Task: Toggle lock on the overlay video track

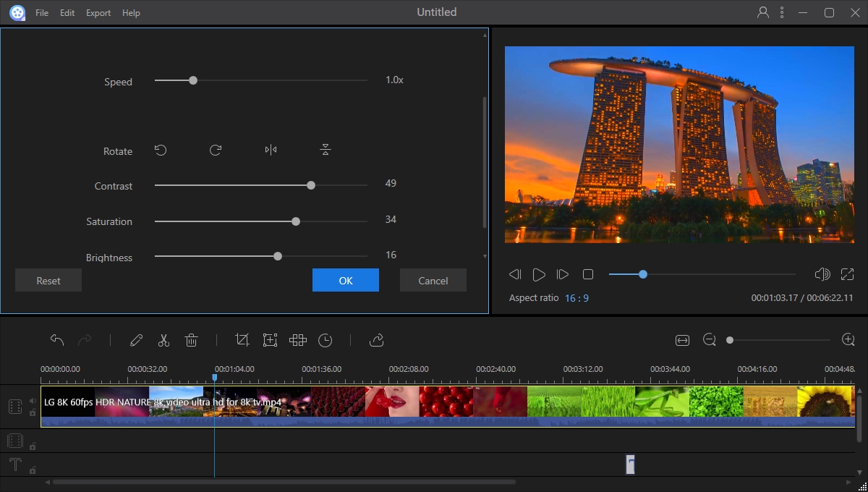Action: pyautogui.click(x=33, y=446)
